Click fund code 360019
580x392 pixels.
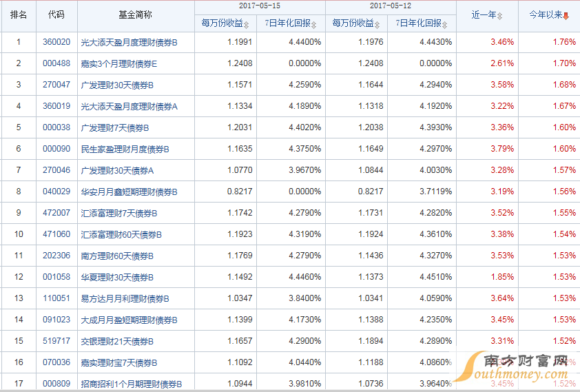pos(56,106)
